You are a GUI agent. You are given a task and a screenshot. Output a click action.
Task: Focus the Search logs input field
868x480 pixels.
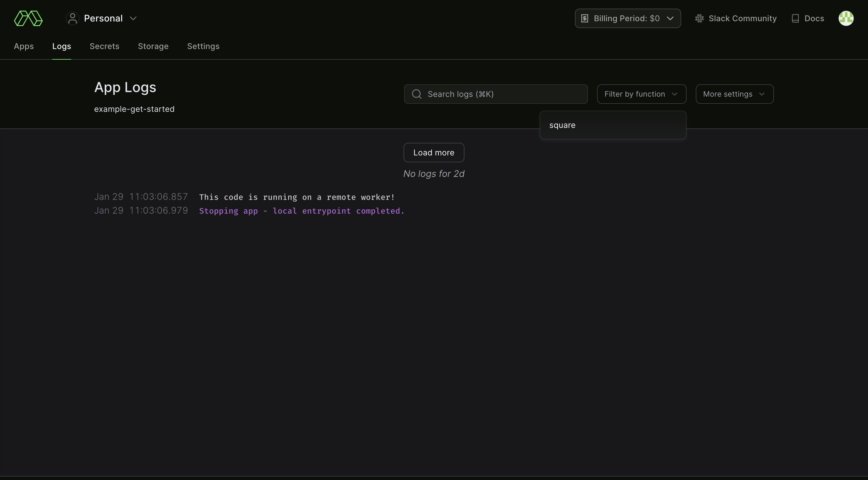click(x=496, y=94)
